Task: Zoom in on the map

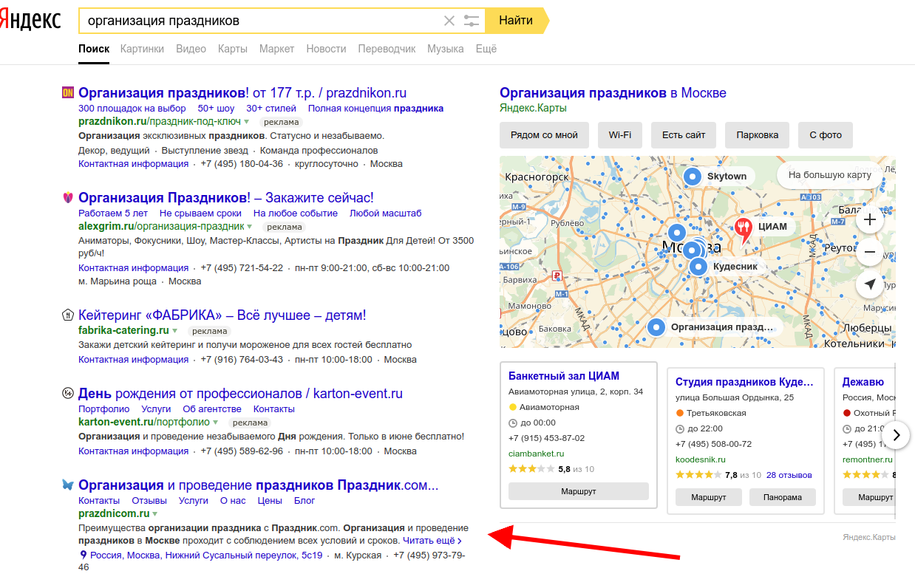Action: click(x=869, y=219)
